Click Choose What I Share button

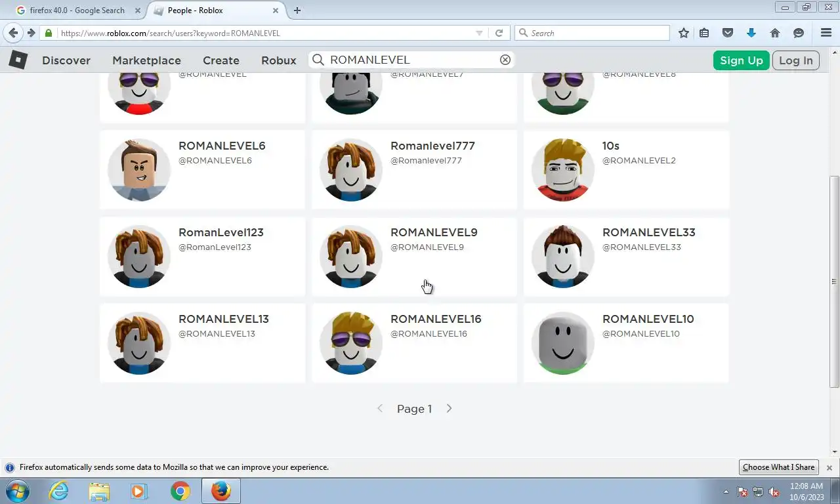coord(779,467)
